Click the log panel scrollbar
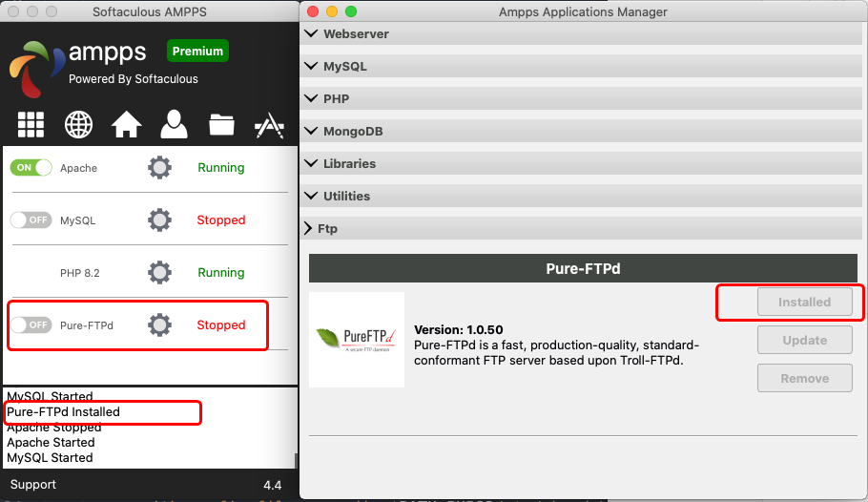 296,461
